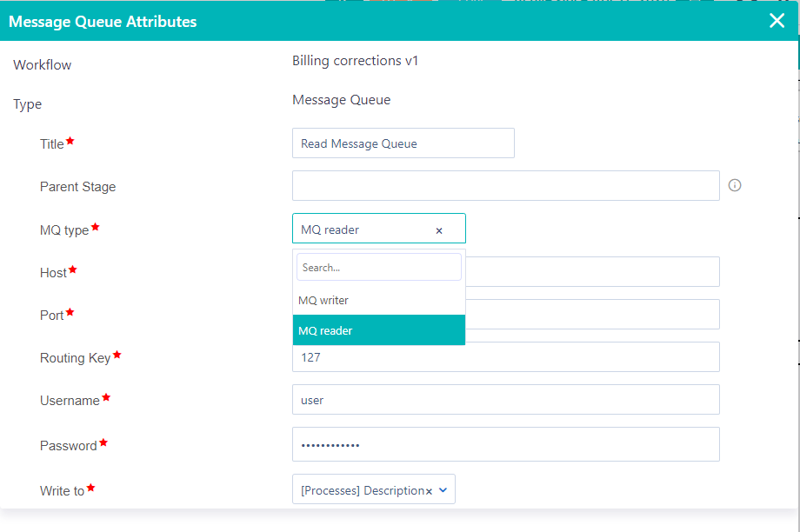The image size is (800, 532).
Task: Click the Billing corrections v1 workflow name
Action: click(x=356, y=61)
